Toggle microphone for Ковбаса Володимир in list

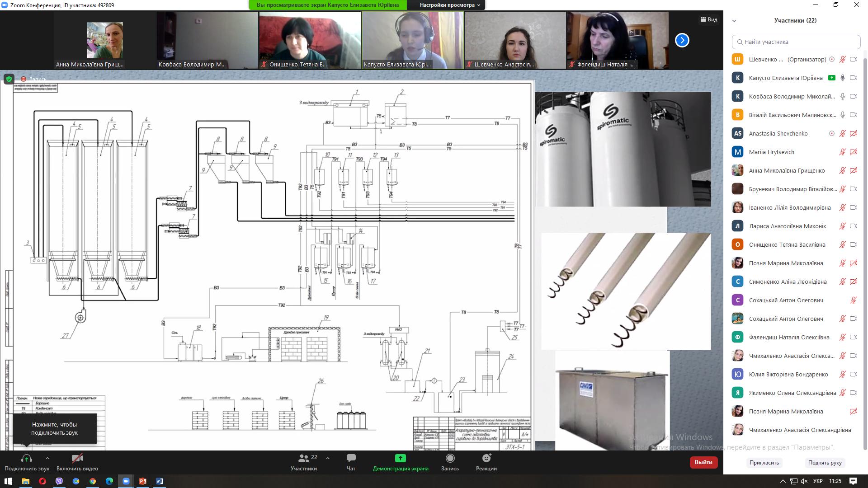(x=842, y=96)
